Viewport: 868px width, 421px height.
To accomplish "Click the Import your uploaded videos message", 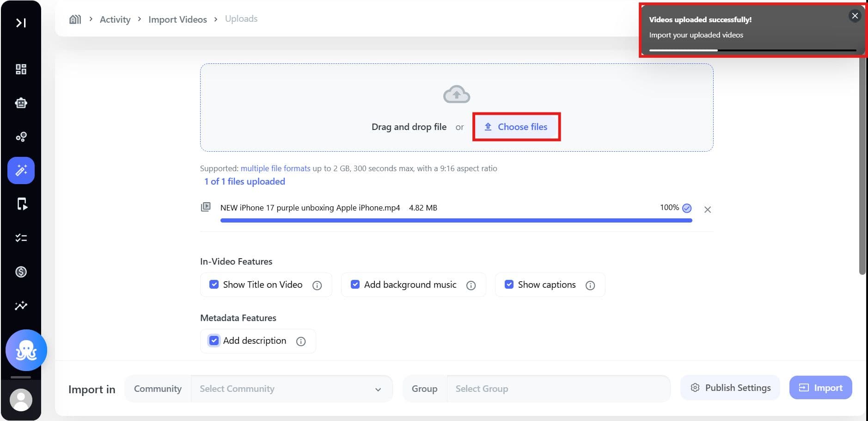I will point(696,35).
